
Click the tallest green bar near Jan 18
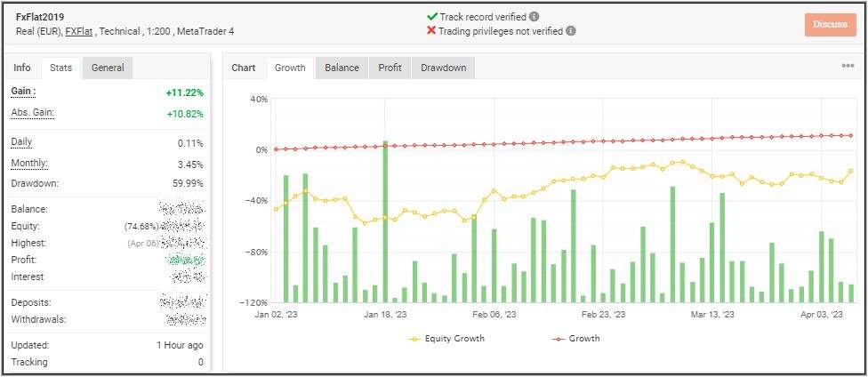[x=385, y=222]
